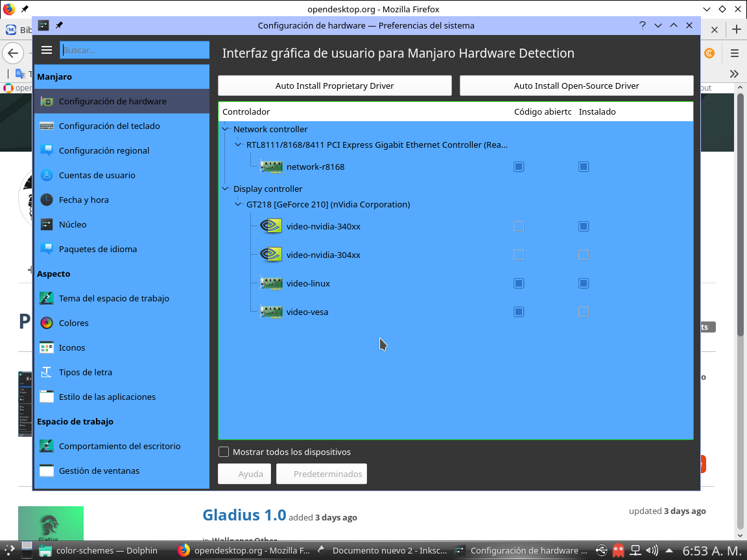
Task: Click Firefox back navigation button
Action: pyautogui.click(x=13, y=53)
